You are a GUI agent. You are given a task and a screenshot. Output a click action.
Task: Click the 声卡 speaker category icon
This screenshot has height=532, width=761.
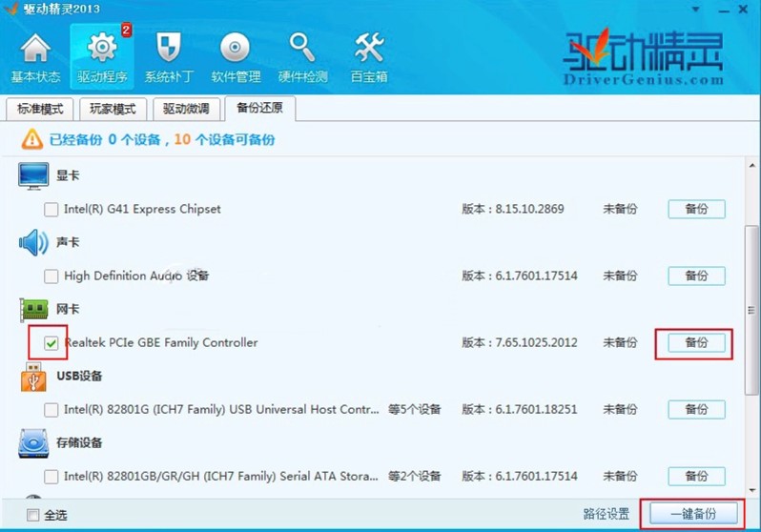(x=33, y=242)
